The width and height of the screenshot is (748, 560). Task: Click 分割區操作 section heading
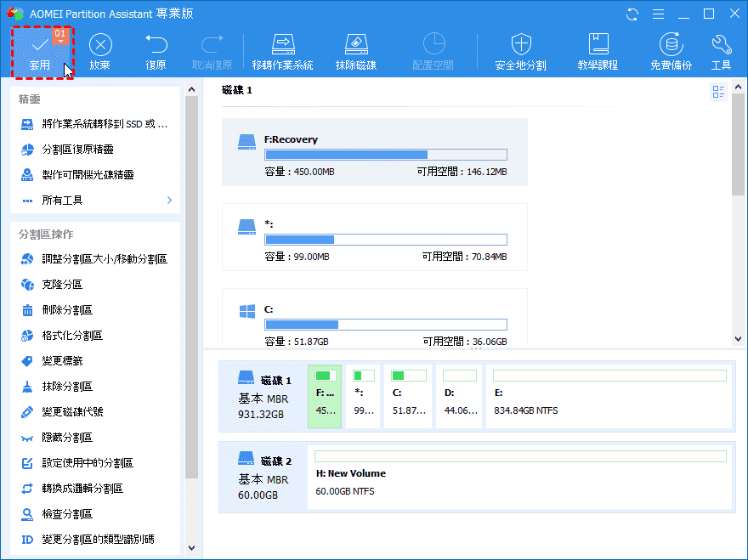click(x=46, y=235)
